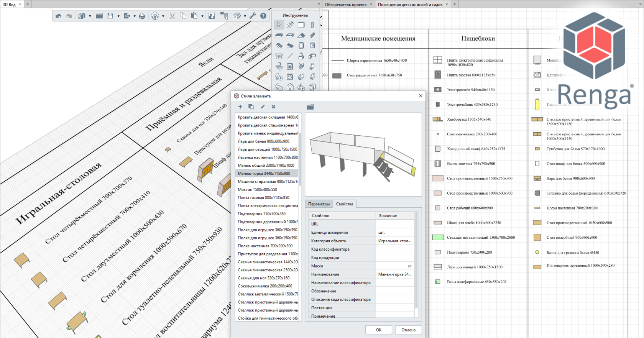The image size is (644, 338).
Task: Select the arrow Select tool in Инструменты
Action: tap(279, 25)
